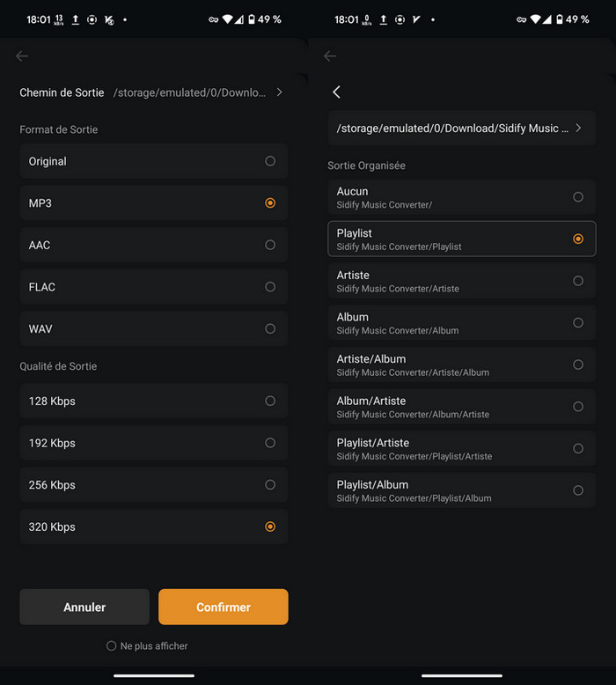616x685 pixels.
Task: Choose the FLAC format radio button
Action: [270, 287]
